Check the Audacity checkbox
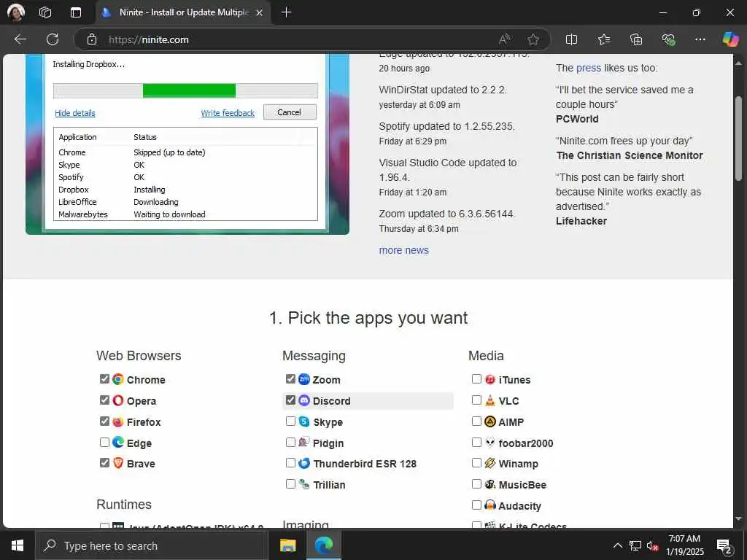This screenshot has height=560, width=747. [x=476, y=505]
